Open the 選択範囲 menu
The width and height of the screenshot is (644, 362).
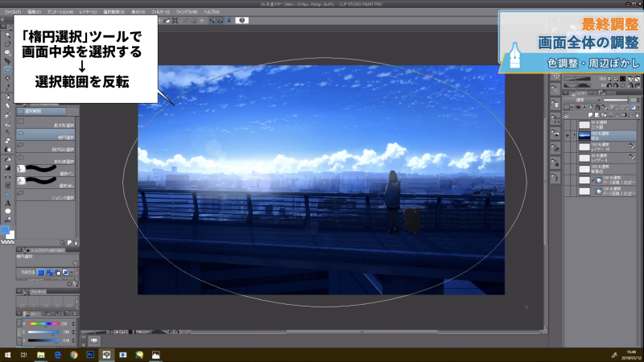click(x=114, y=12)
